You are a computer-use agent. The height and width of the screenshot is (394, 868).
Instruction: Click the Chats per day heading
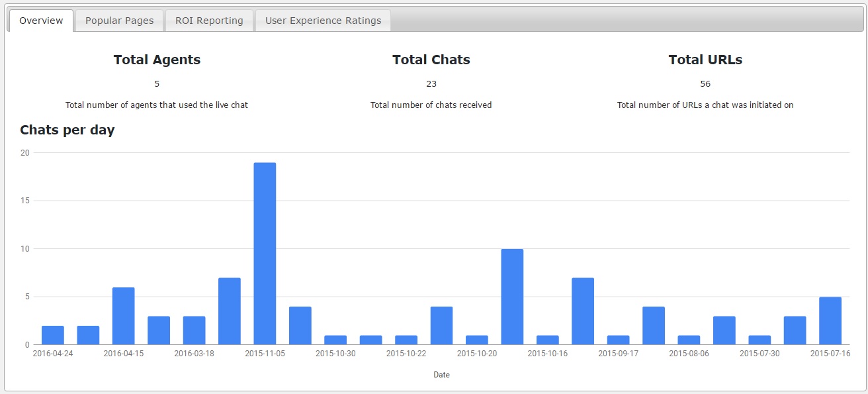tap(67, 130)
